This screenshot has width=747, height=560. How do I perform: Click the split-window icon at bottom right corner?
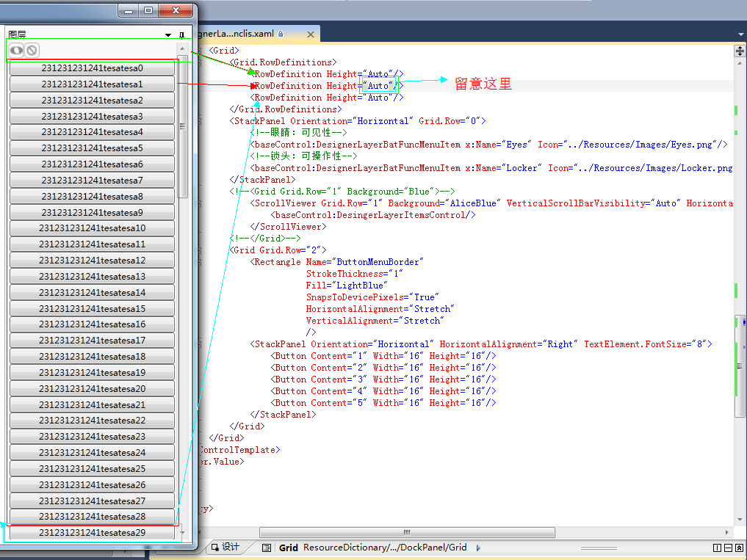tap(718, 548)
